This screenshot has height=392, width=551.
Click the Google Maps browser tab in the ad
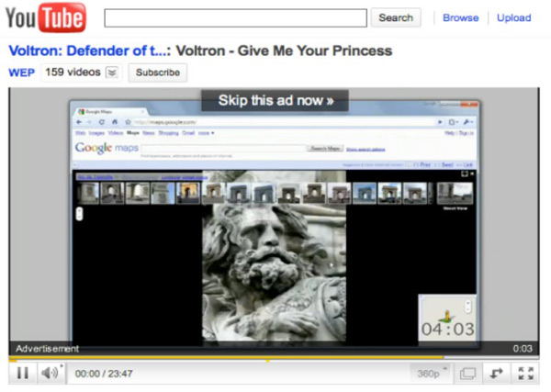tap(111, 112)
